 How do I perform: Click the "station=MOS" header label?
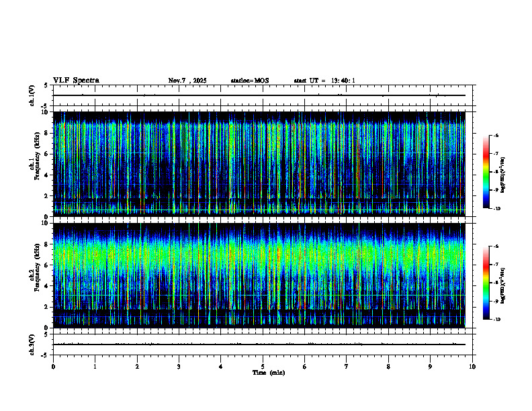click(250, 81)
